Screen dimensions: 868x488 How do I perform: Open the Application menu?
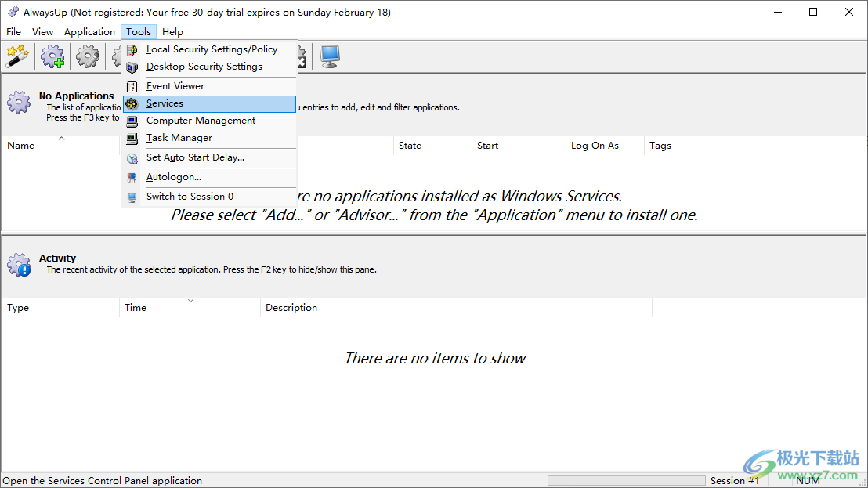89,32
